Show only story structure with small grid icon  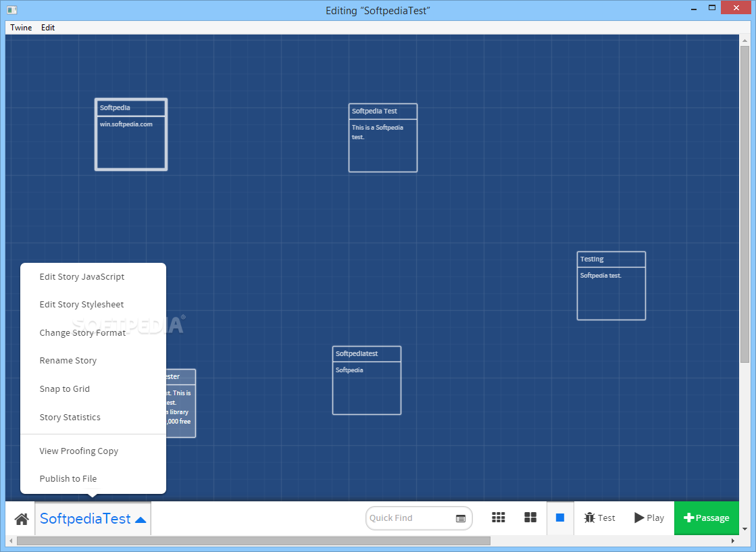499,518
